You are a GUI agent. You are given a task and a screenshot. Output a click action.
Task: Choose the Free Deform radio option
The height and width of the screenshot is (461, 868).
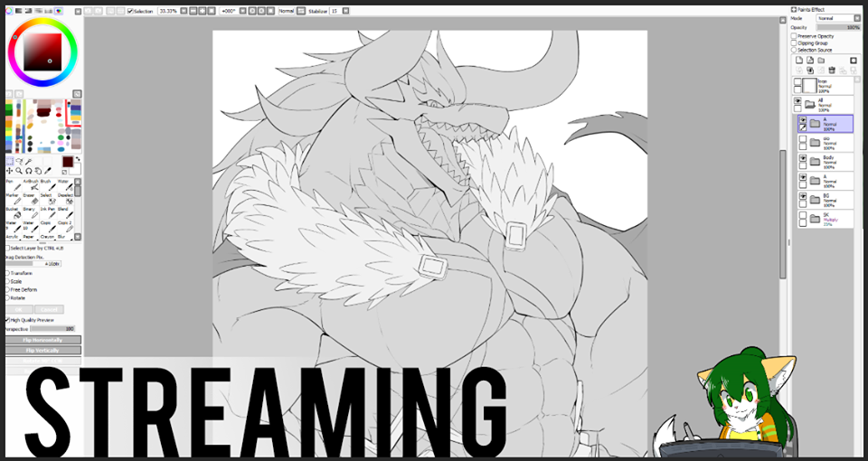click(x=8, y=289)
